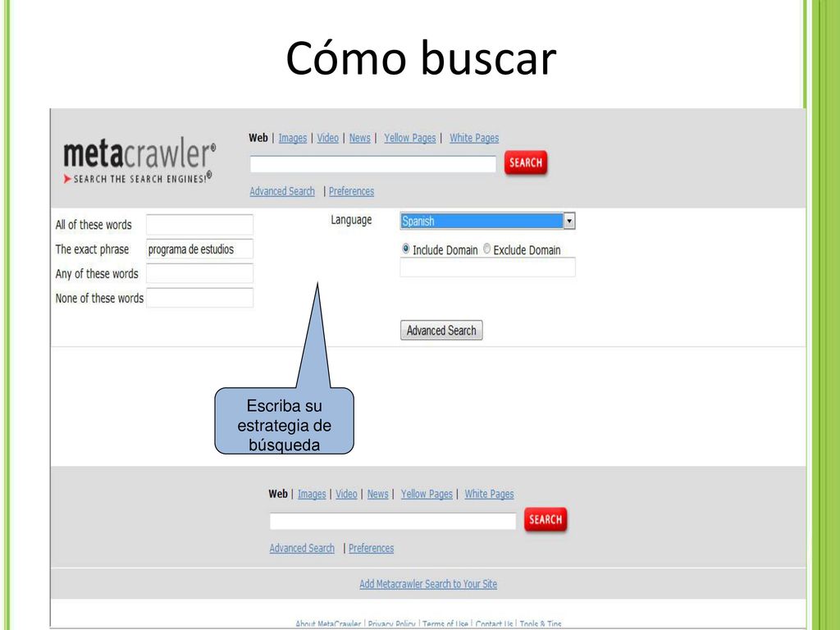Click the 'Any of these words' label
The image size is (840, 630).
tap(97, 274)
